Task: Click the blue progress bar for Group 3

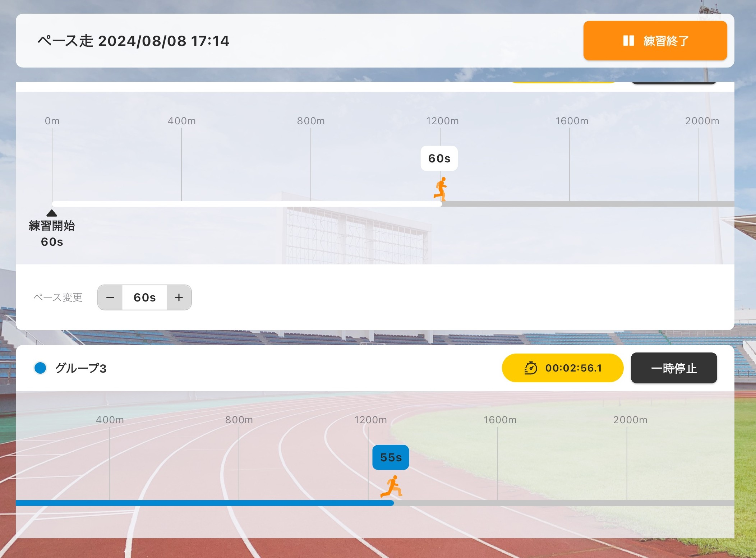Action: tap(205, 503)
